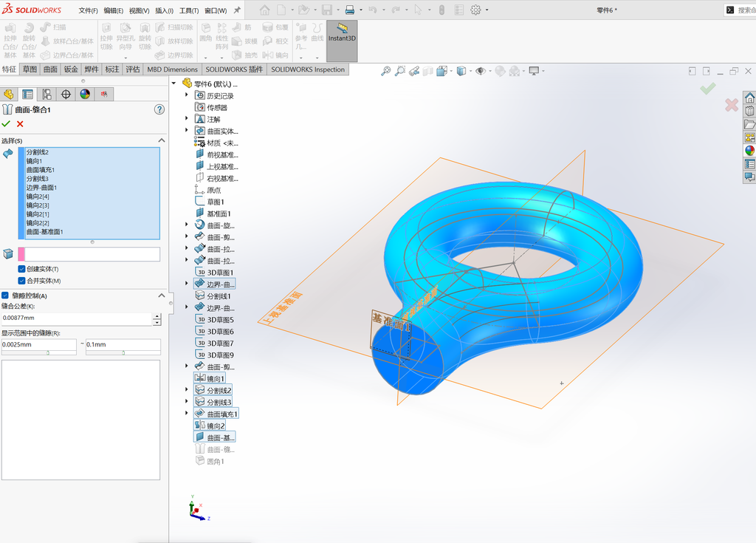Uncheck the 合并实体 checkbox
This screenshot has height=543, width=756.
point(21,281)
